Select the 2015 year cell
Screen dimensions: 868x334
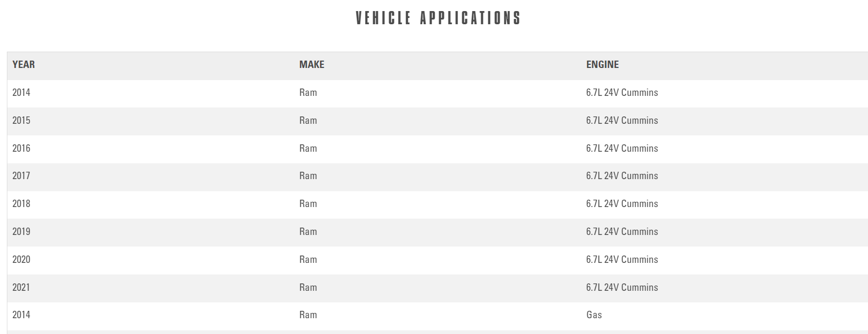coord(22,121)
